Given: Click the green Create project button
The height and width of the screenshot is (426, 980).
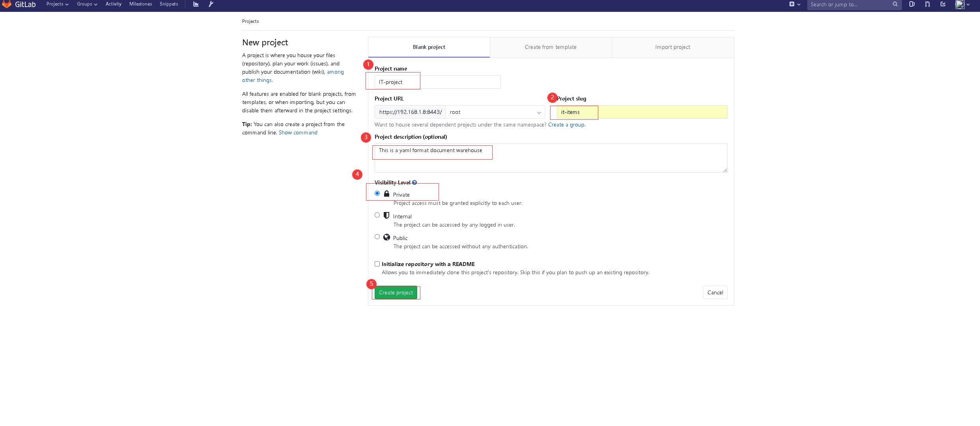Looking at the screenshot, I should (x=396, y=293).
